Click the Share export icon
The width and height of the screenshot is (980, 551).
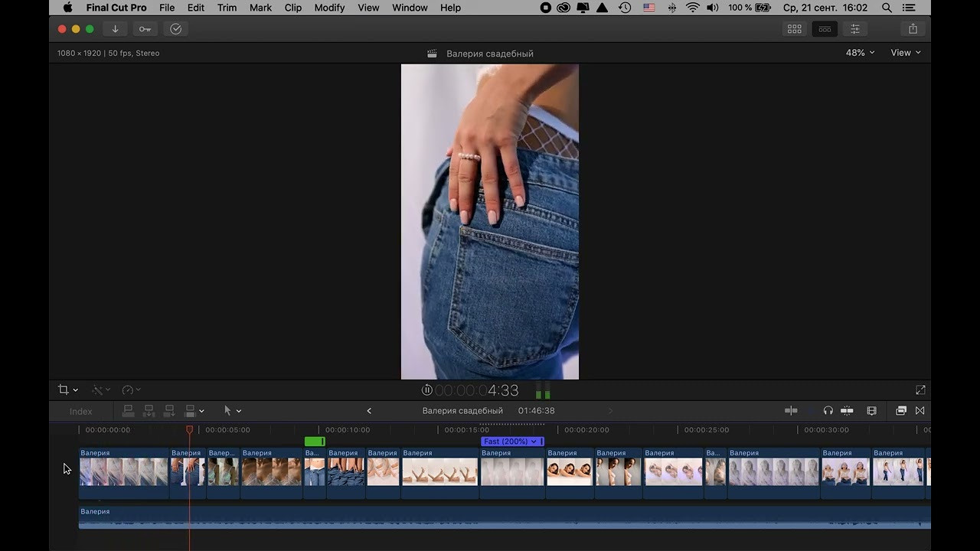[913, 29]
